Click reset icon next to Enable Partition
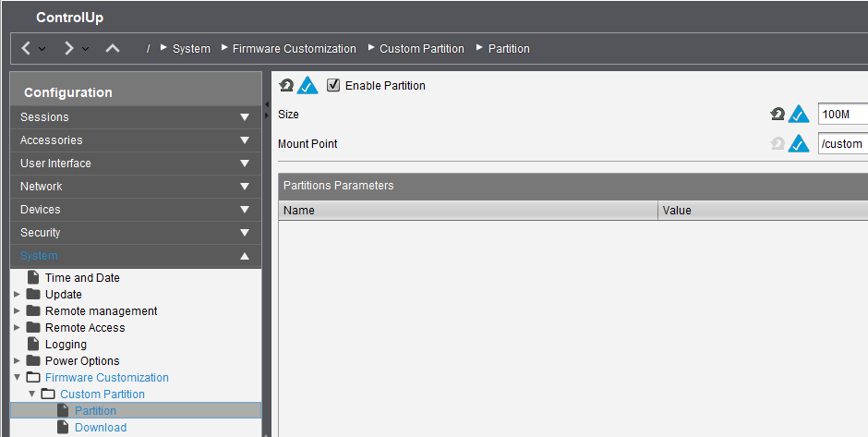Image resolution: width=868 pixels, height=437 pixels. tap(286, 86)
